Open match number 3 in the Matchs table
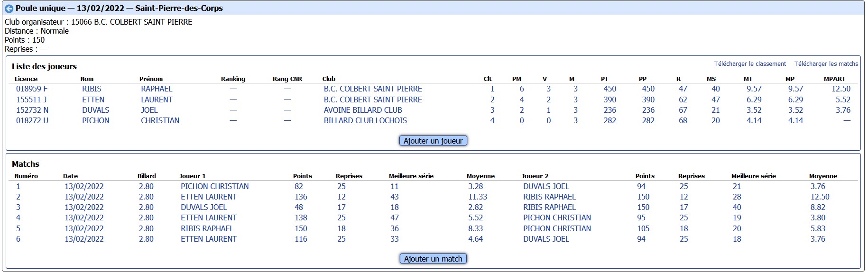Viewport: 868px width, 272px height. (18, 207)
